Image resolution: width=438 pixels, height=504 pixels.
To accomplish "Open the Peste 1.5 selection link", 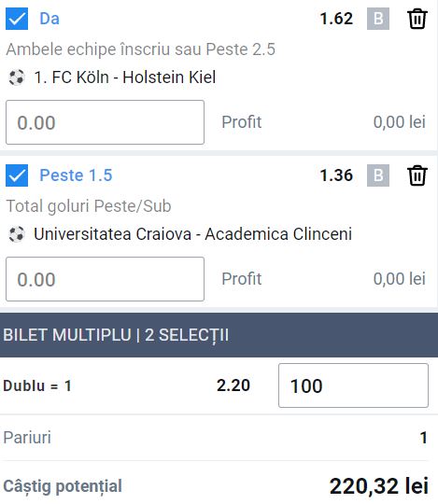I will [x=76, y=175].
